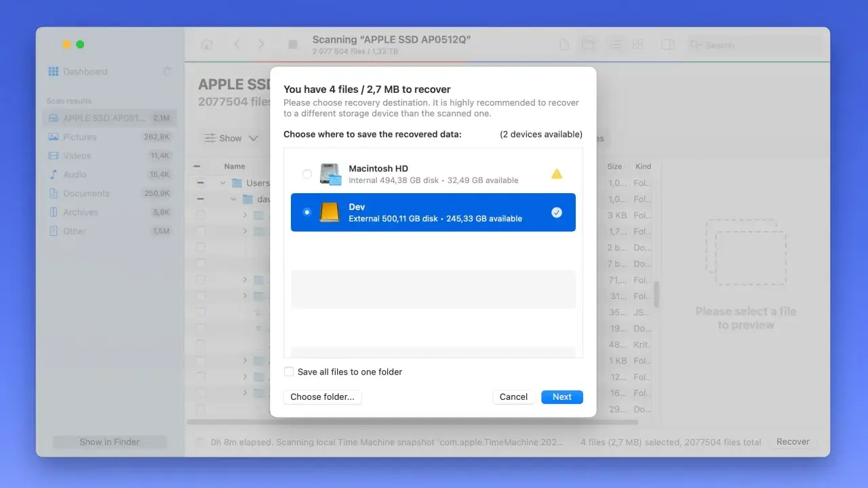Screen dimensions: 868x488
Task: Click the orange Dev drive icon
Action: (330, 212)
